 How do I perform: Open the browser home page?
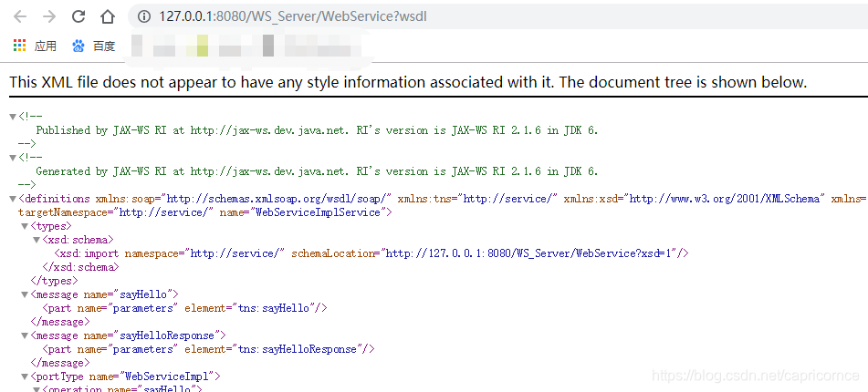[x=108, y=16]
